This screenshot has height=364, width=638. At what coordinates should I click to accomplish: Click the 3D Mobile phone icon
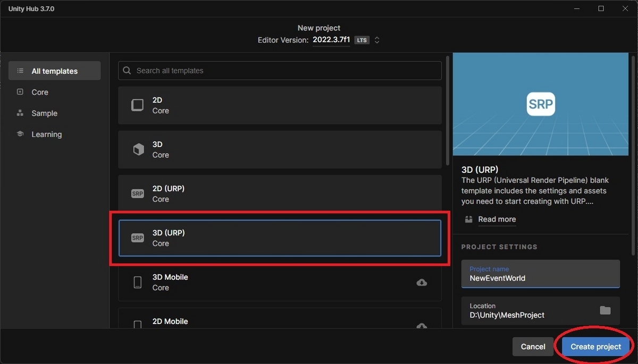pos(138,282)
